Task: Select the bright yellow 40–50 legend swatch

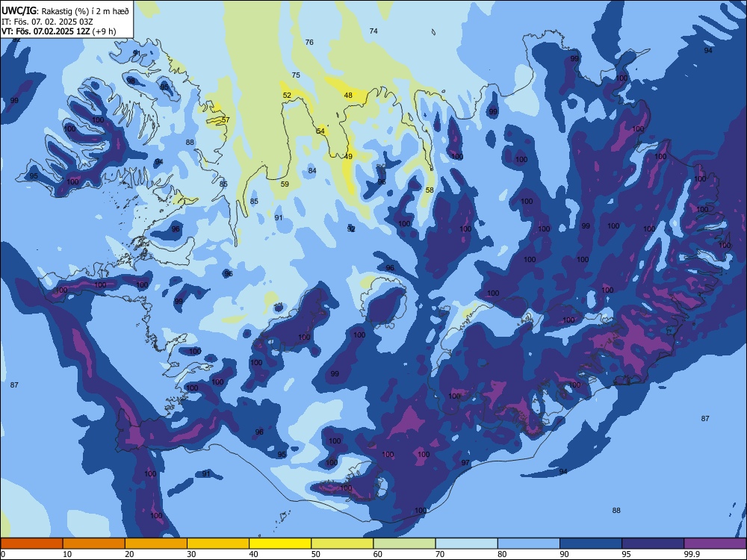Action: [280, 544]
